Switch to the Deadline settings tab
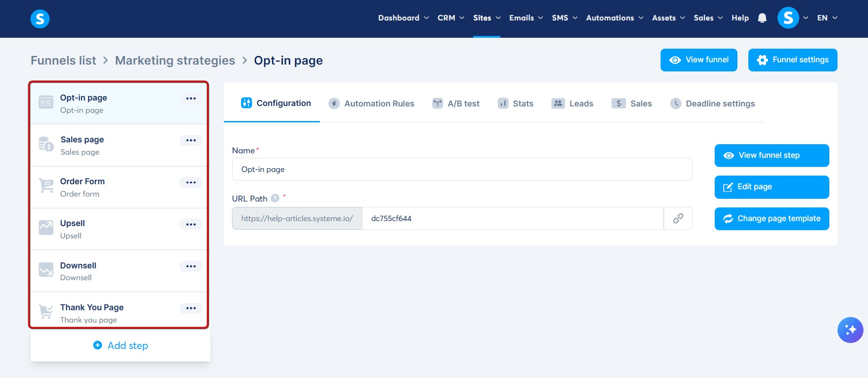 pyautogui.click(x=712, y=104)
